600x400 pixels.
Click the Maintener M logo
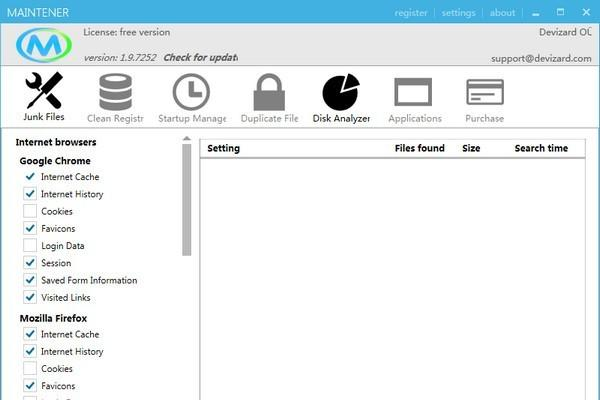point(44,45)
